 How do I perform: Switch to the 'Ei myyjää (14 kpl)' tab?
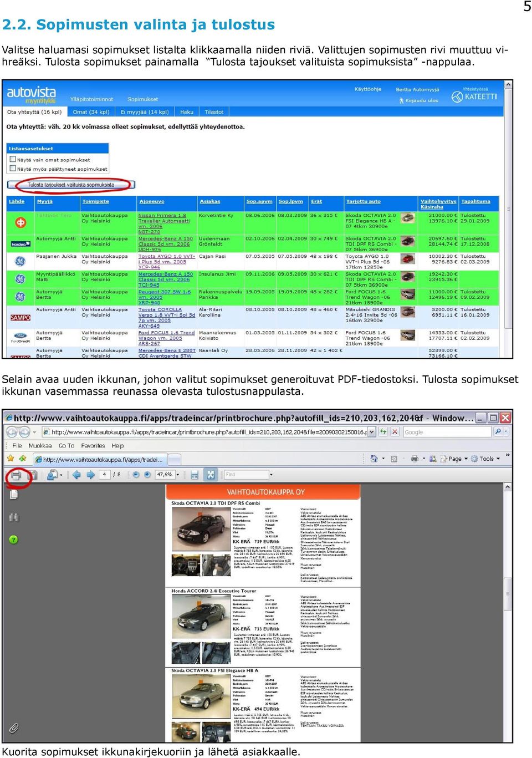pos(145,112)
